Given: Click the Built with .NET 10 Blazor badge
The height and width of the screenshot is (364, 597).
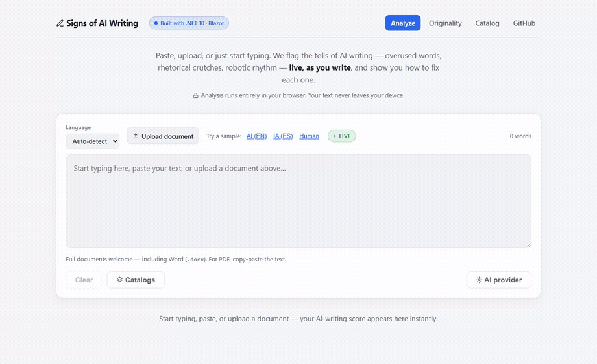Looking at the screenshot, I should tap(189, 23).
